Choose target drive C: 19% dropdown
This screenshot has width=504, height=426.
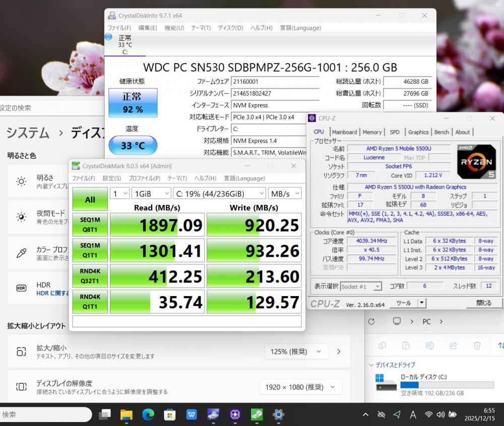point(220,193)
